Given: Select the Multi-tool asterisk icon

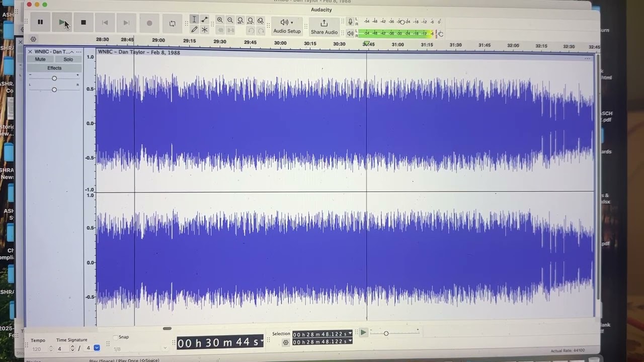Looking at the screenshot, I should (x=205, y=30).
